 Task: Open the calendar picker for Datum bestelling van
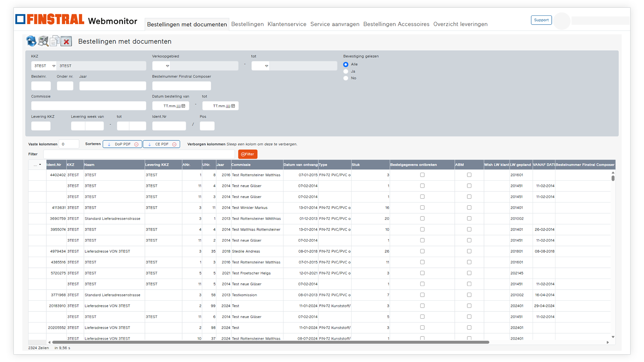[183, 106]
